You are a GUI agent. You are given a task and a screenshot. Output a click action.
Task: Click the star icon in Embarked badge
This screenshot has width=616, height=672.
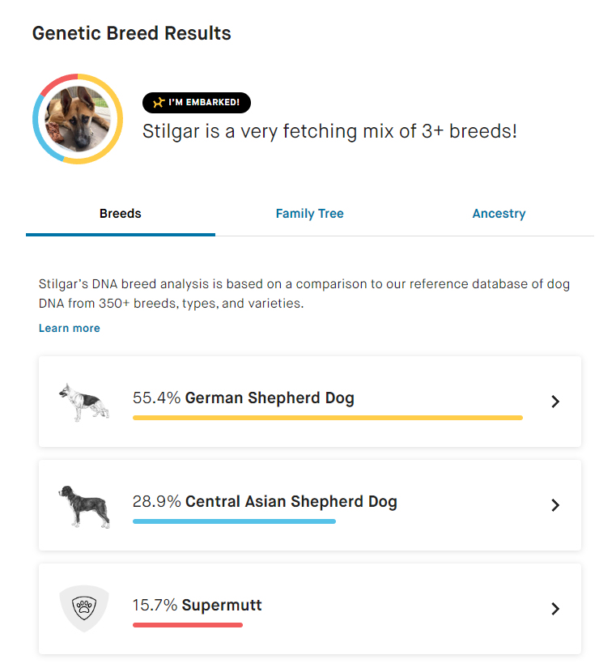pyautogui.click(x=159, y=103)
